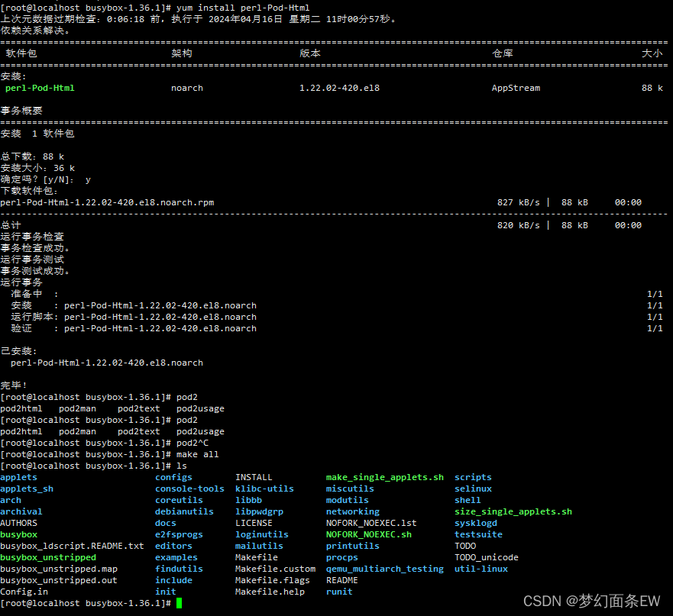Select the sysklogd directory entry
673x616 pixels.
[475, 522]
